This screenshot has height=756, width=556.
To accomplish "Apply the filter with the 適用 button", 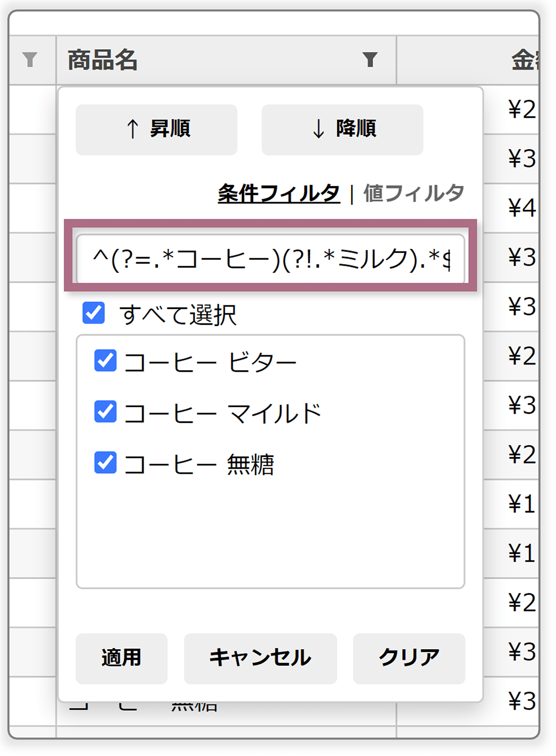I will pyautogui.click(x=121, y=658).
